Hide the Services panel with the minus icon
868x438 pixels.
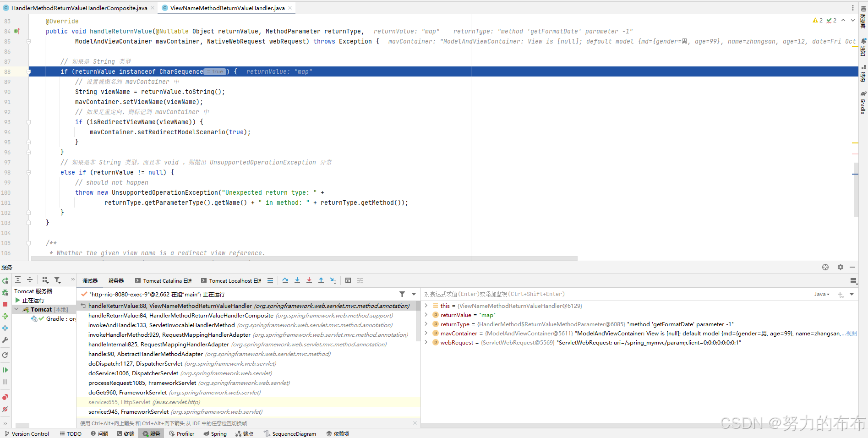[852, 267]
